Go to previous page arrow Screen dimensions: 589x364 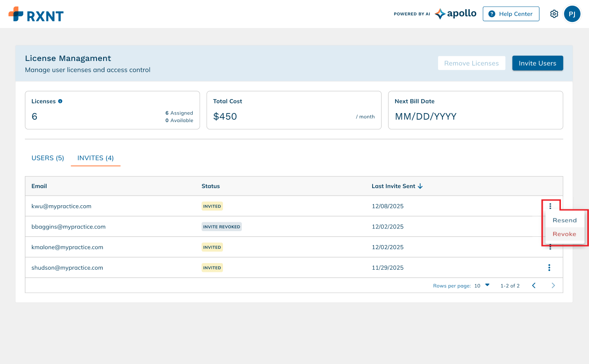(x=534, y=285)
